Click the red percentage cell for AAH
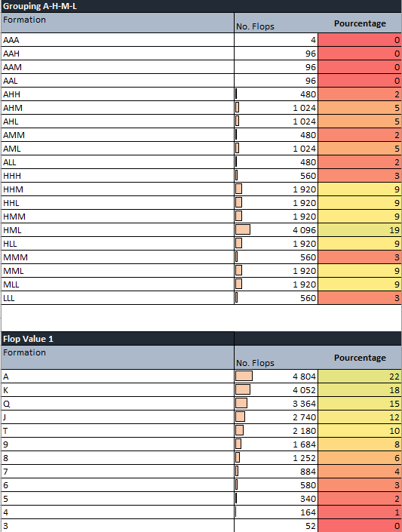Image resolution: width=402 pixels, height=532 pixels. pos(360,54)
